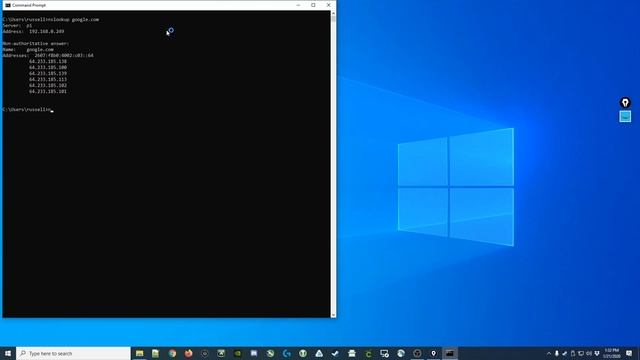640x360 pixels.
Task: Open the taskbar clock and date
Action: pyautogui.click(x=611, y=353)
